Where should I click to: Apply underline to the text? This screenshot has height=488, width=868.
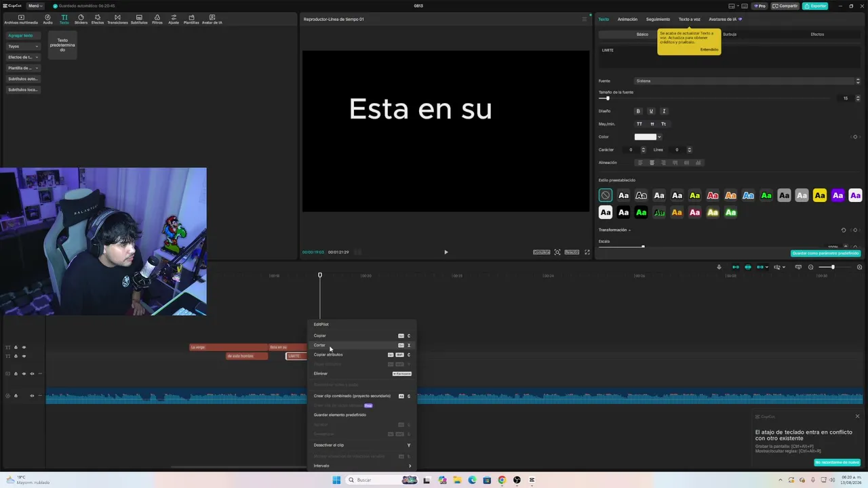pyautogui.click(x=651, y=111)
